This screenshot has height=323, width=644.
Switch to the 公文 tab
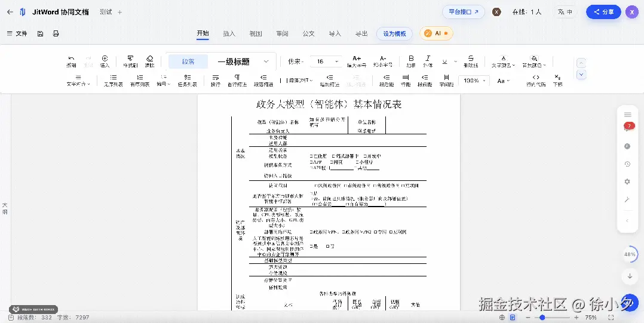coord(308,33)
